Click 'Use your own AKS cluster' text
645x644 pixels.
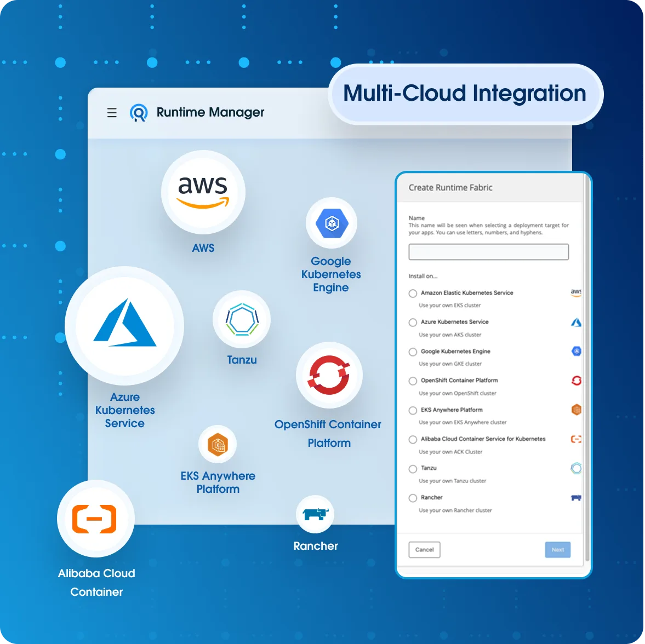450,335
